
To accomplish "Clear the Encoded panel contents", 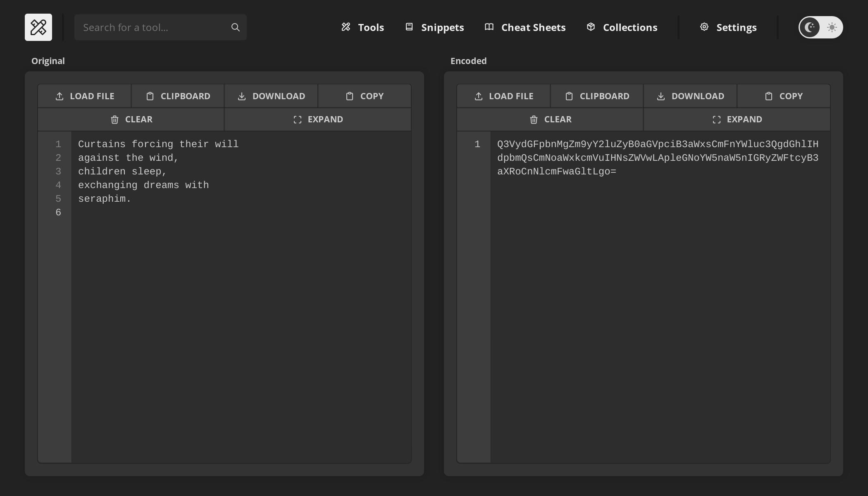I will pos(550,119).
